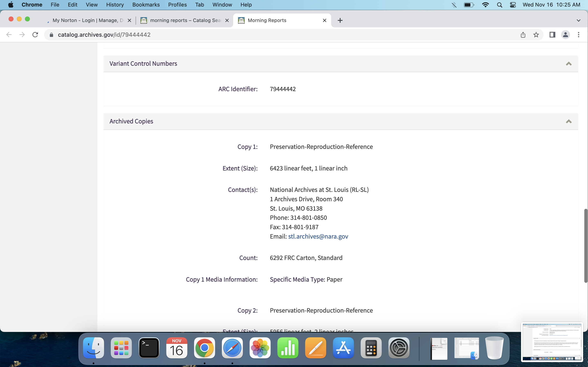
Task: Open the tab search dropdown arrow
Action: click(578, 20)
